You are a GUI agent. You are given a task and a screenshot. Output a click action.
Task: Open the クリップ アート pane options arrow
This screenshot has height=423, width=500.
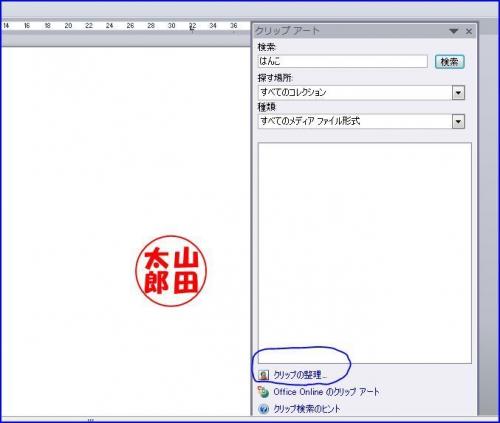click(453, 31)
